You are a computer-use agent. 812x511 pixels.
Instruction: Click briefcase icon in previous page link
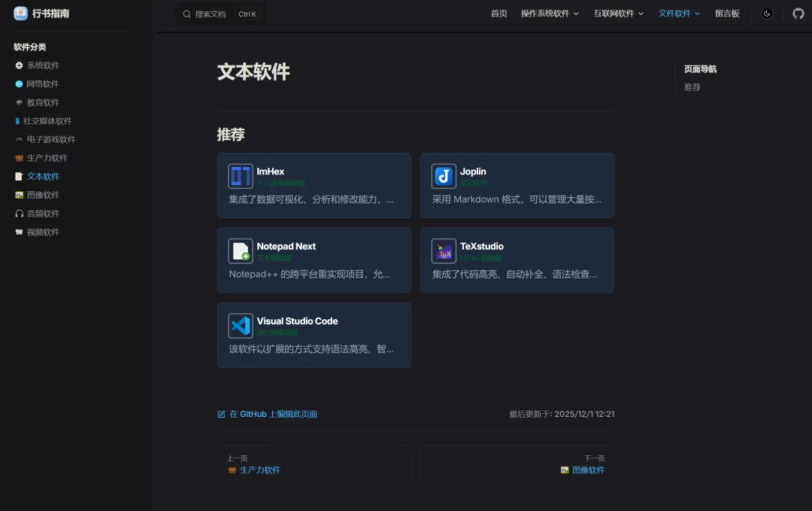point(232,470)
